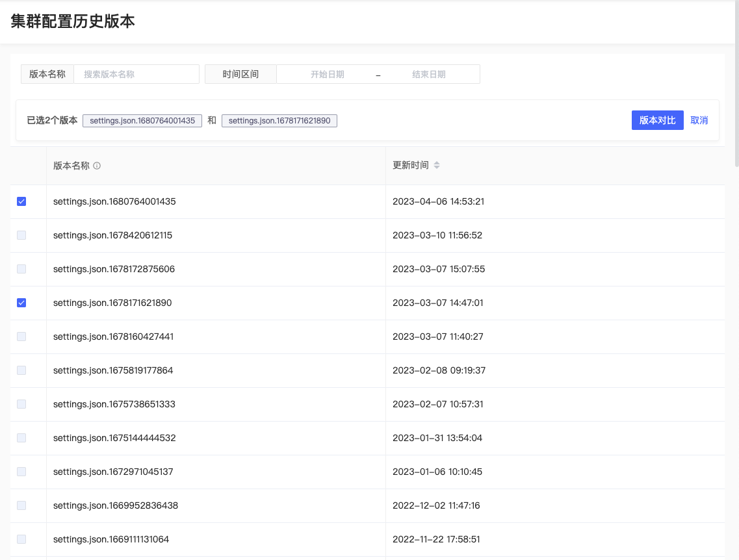Check settings.json.1675819177864 row checkbox
739x560 pixels.
pyautogui.click(x=21, y=371)
